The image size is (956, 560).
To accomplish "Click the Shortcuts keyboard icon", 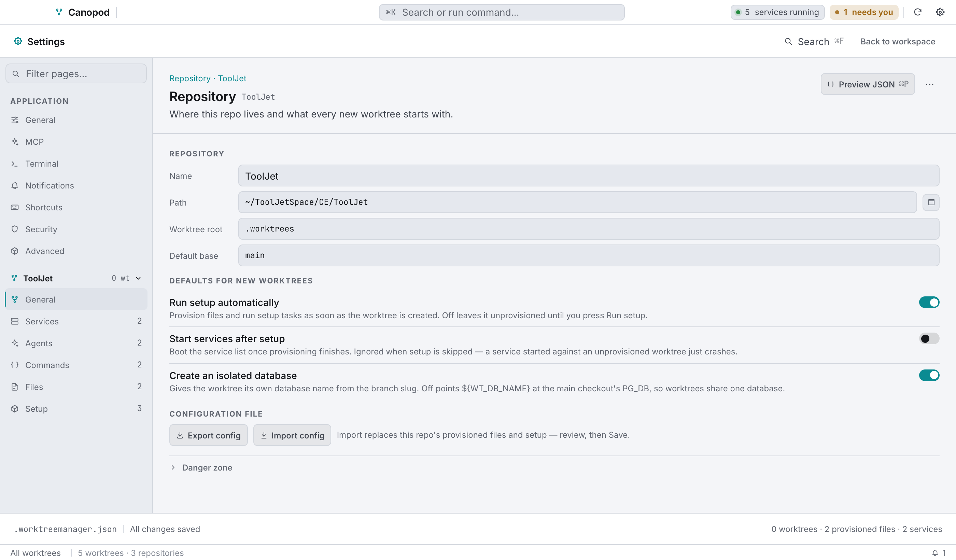I will pos(15,207).
